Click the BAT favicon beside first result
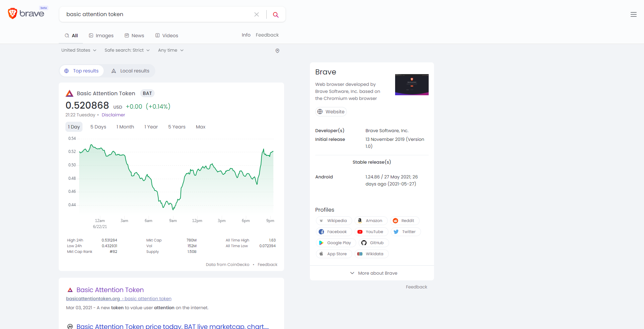This screenshot has height=329, width=644. tap(70, 290)
